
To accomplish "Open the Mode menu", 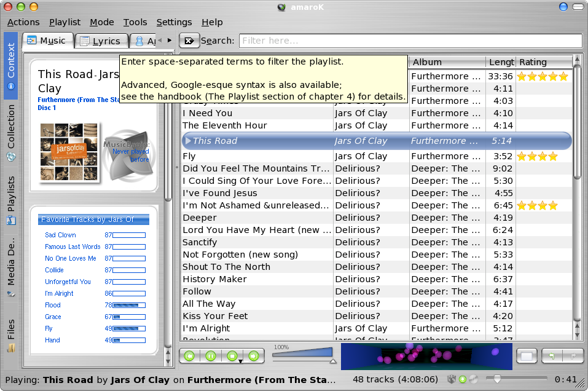I will (102, 22).
